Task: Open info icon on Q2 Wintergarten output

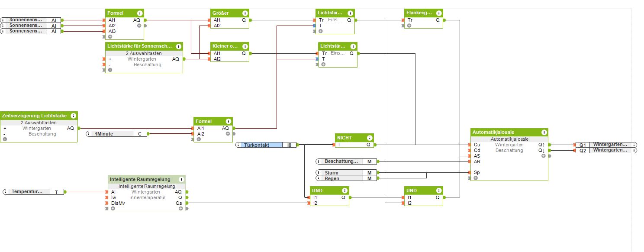Action: click(634, 150)
